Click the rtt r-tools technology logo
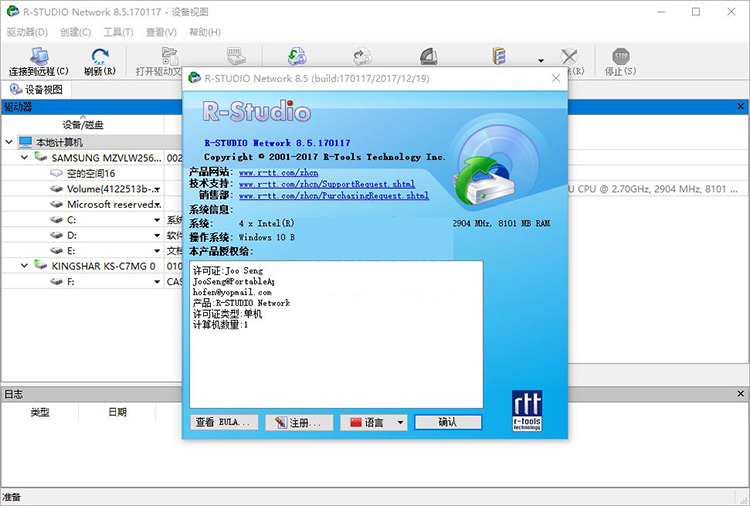Image resolution: width=750 pixels, height=506 pixels. (x=526, y=408)
